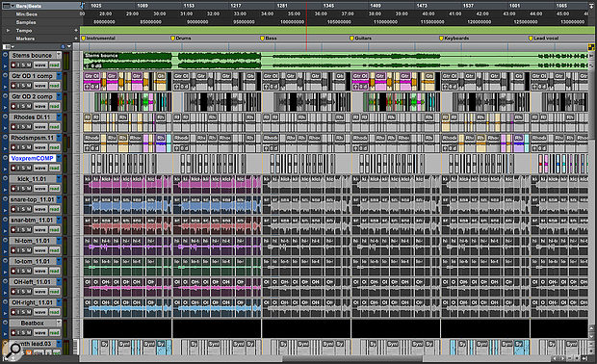
Task: Solo the snar-btm_11.01 track
Action: (24, 229)
